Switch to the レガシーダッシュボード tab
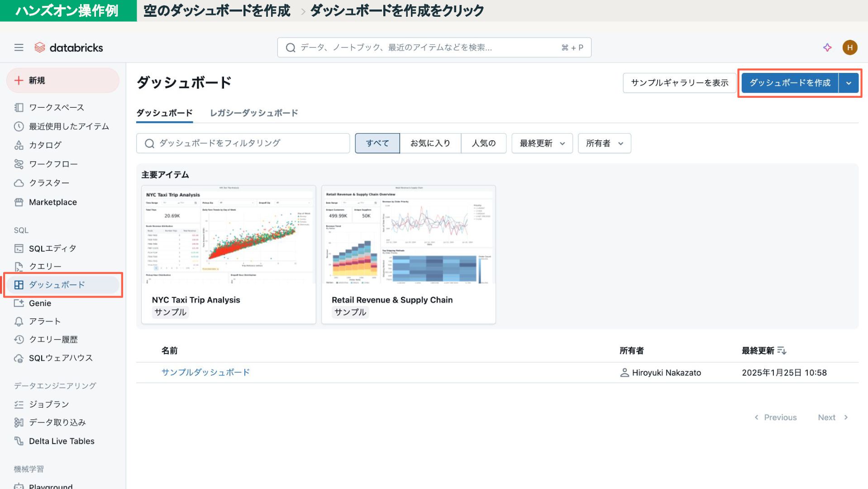Screen dimensions: 868x489 pos(254,113)
